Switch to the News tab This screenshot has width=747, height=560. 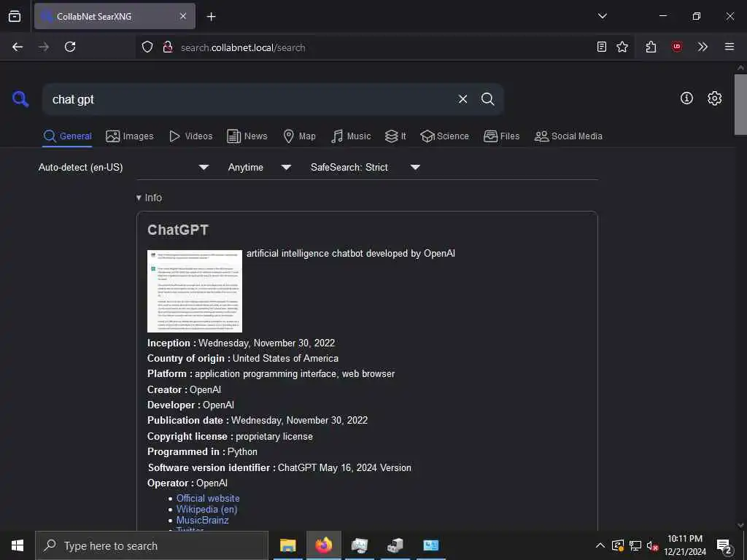point(247,136)
